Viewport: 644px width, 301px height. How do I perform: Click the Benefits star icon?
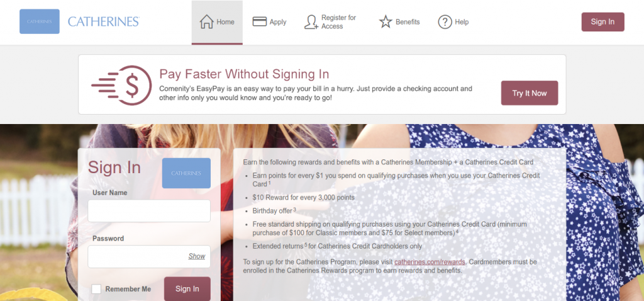point(386,22)
